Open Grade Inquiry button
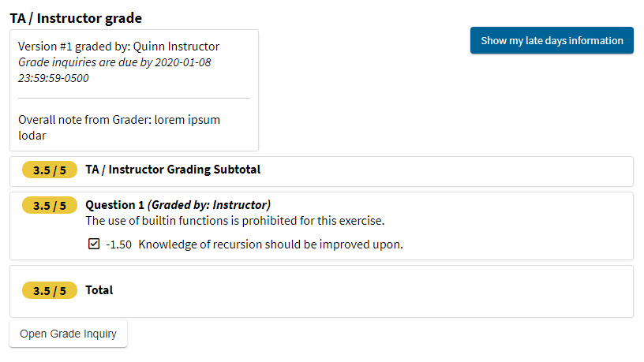 [68, 334]
